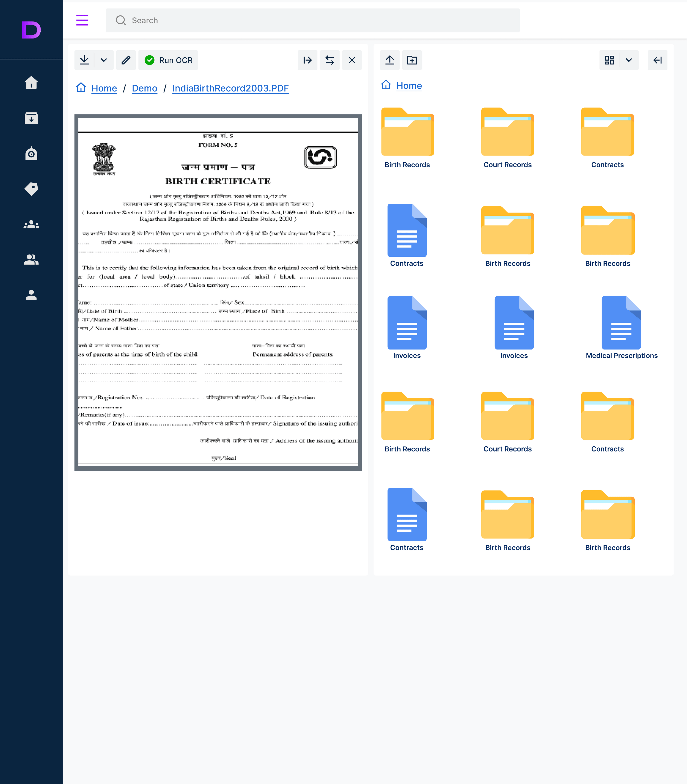Viewport: 687px width, 784px height.
Task: Open the Tags sidebar icon
Action: [31, 189]
